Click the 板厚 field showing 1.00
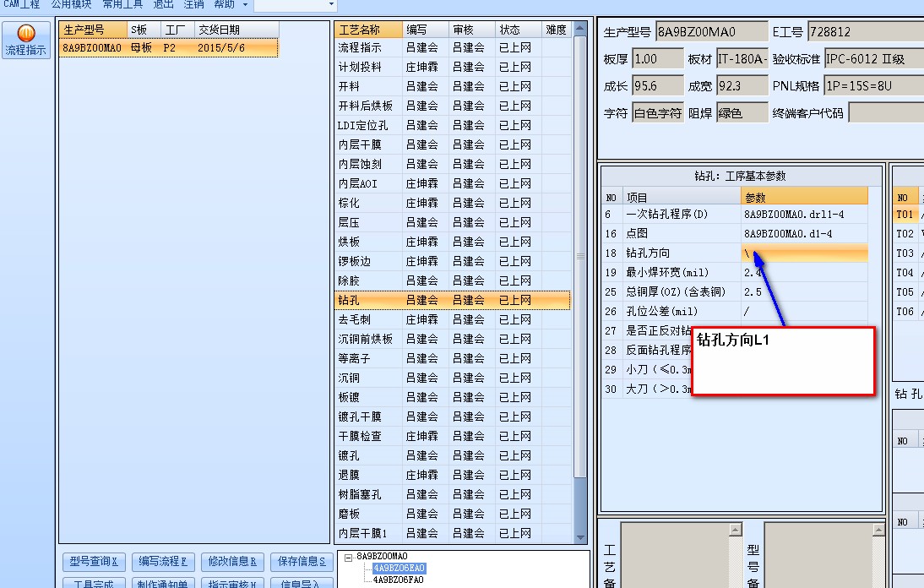This screenshot has width=924, height=588. (658, 59)
